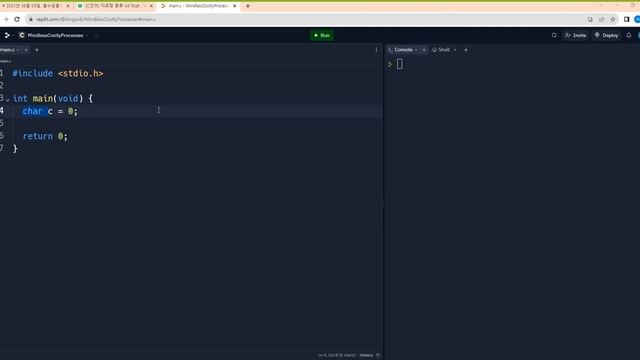Select the main.c Replit browser tab
The image size is (640, 360).
click(198, 6)
